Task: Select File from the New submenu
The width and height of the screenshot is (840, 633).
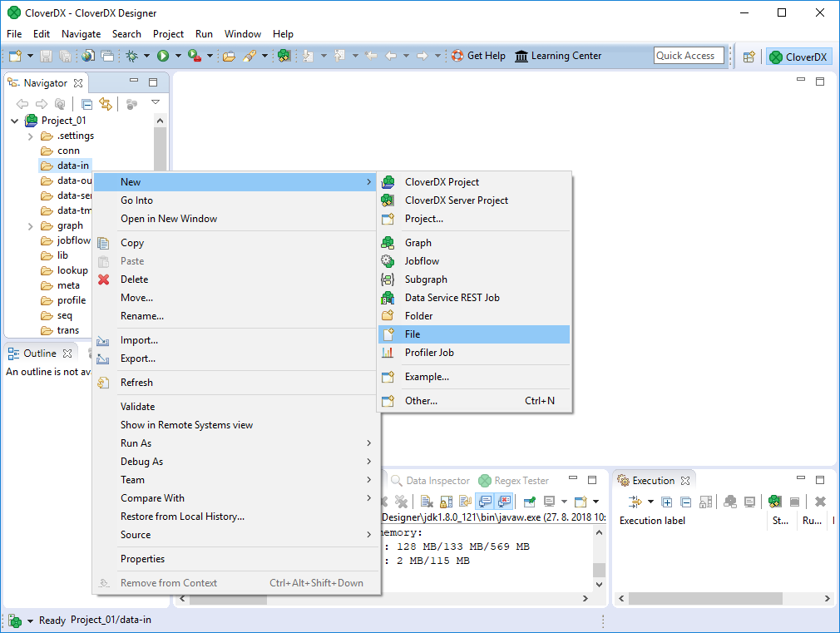Action: coord(413,334)
